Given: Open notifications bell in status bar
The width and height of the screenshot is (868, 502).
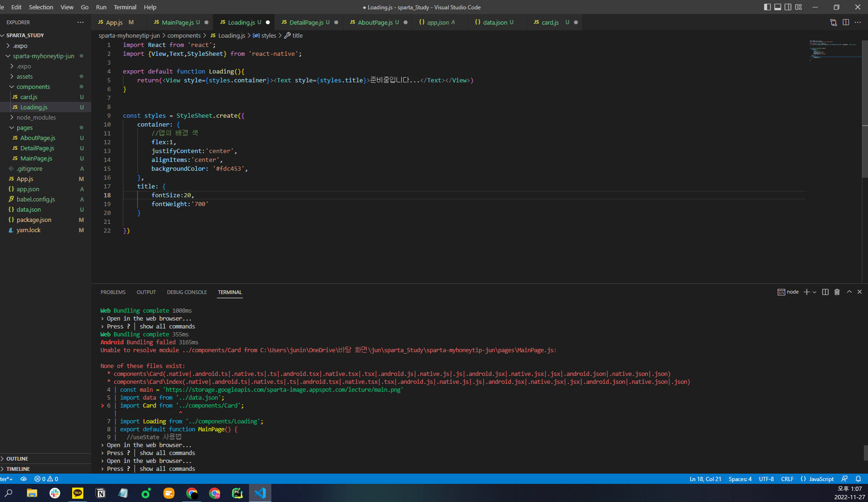Looking at the screenshot, I should 858,479.
